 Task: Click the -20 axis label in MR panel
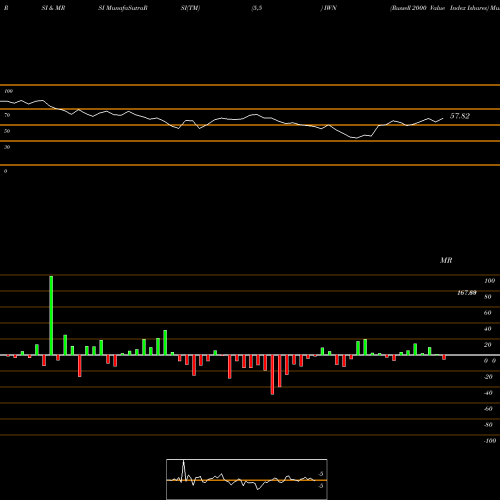coord(488,377)
